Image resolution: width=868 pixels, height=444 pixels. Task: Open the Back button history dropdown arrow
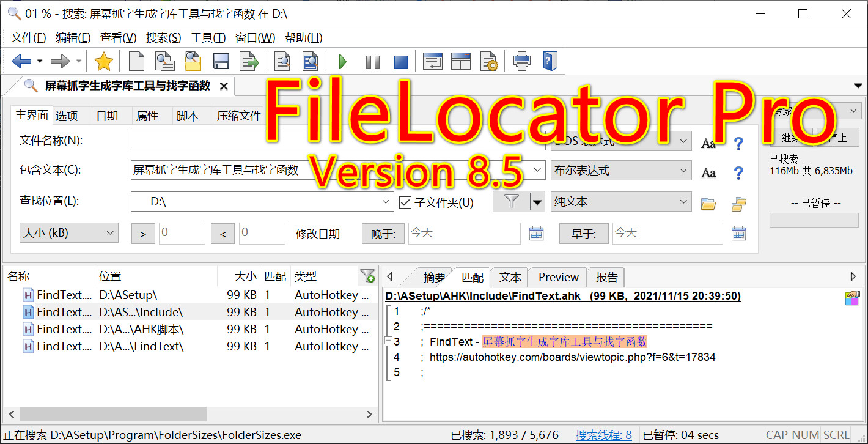(x=40, y=61)
